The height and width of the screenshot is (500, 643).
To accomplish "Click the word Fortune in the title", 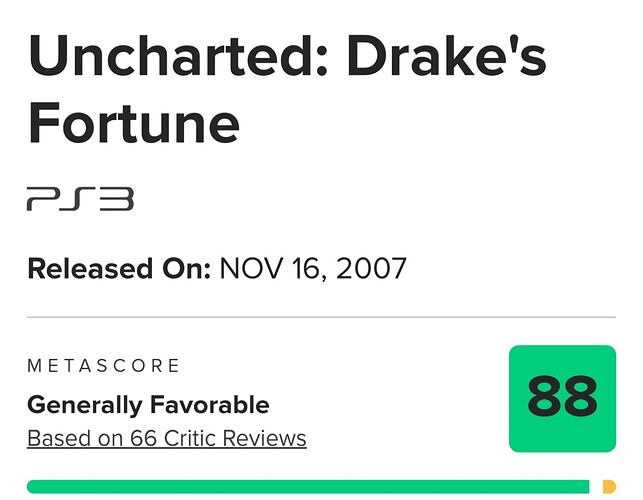I will point(134,122).
